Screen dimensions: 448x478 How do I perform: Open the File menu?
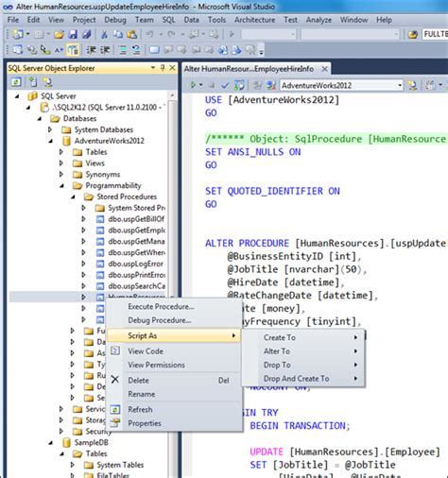pos(13,20)
